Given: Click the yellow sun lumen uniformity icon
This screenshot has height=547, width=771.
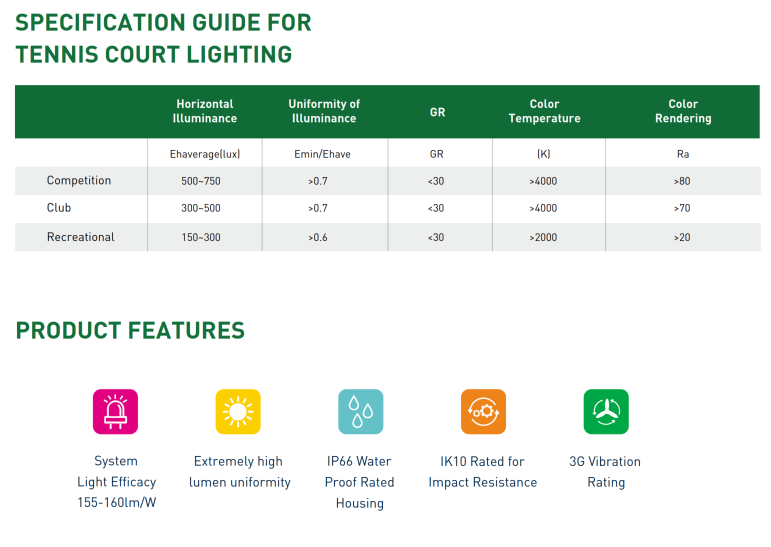Looking at the screenshot, I should pyautogui.click(x=238, y=411).
